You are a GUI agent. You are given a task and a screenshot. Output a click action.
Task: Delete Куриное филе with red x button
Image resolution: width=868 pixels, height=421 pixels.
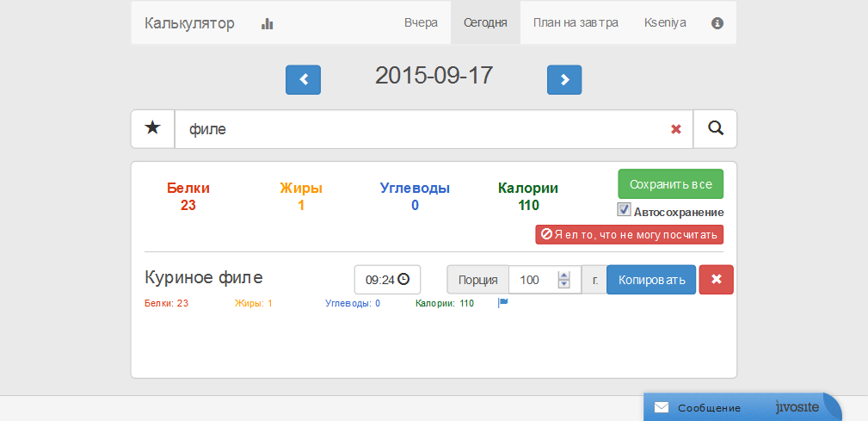(717, 279)
